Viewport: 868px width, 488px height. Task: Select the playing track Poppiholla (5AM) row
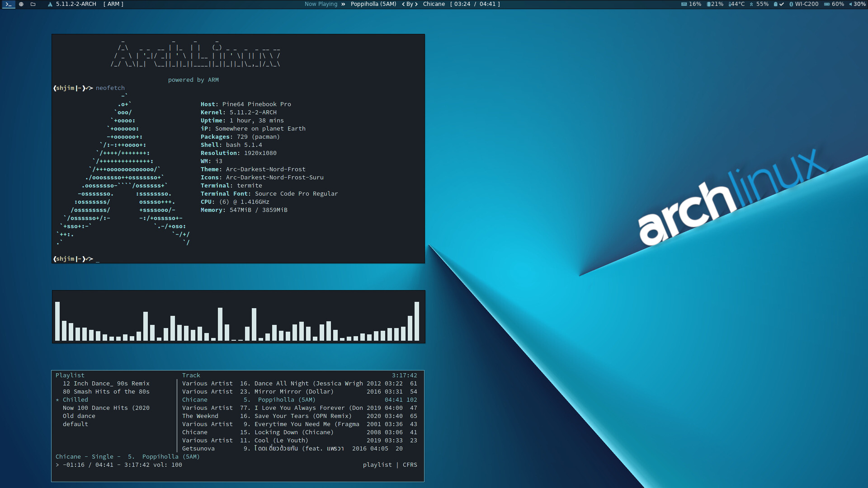(299, 400)
